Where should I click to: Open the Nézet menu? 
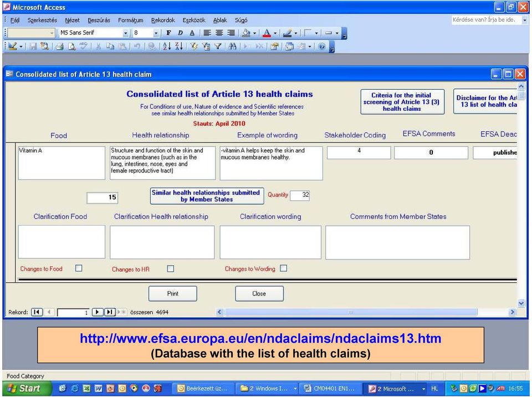(x=72, y=20)
